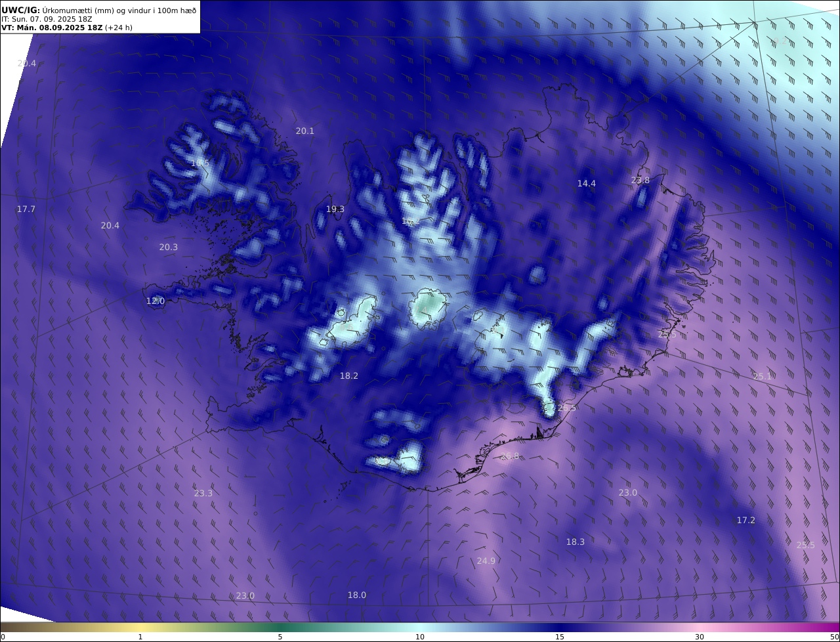The image size is (840, 642).
Task: Click the 18.0 value label
Action: [357, 595]
